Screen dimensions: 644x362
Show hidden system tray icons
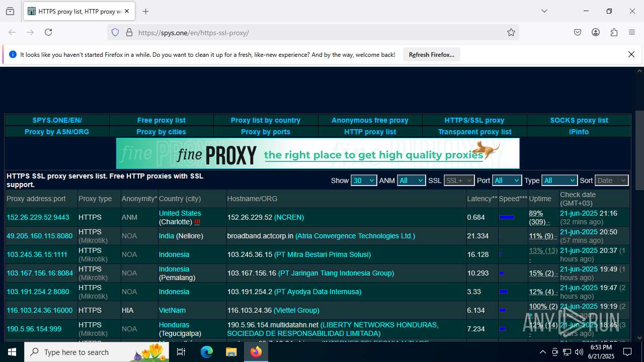[x=542, y=352]
